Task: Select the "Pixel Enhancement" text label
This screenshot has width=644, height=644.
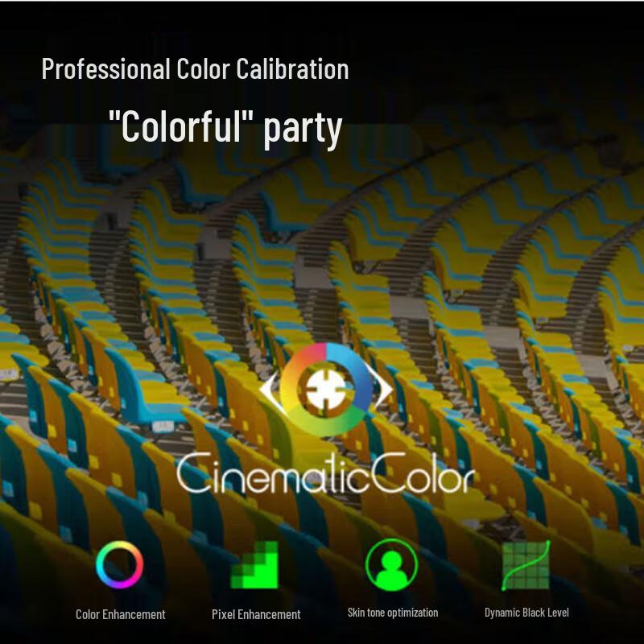Action: [x=256, y=614]
